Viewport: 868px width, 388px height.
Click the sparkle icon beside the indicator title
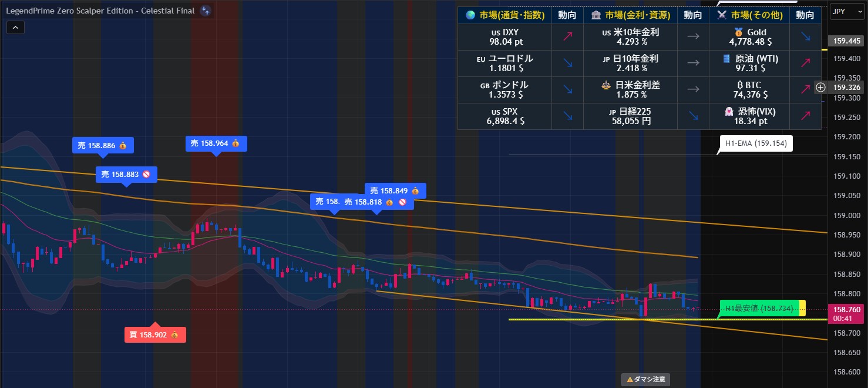(x=205, y=11)
